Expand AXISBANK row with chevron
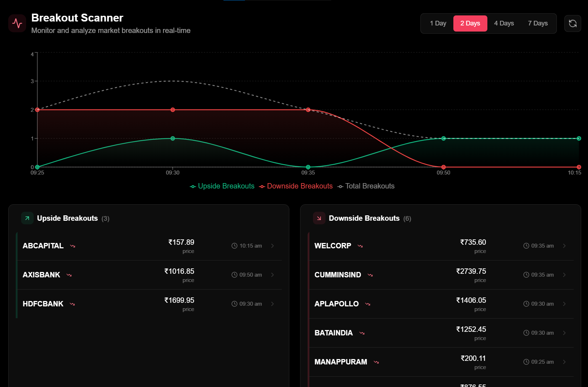This screenshot has width=588, height=387. 273,275
